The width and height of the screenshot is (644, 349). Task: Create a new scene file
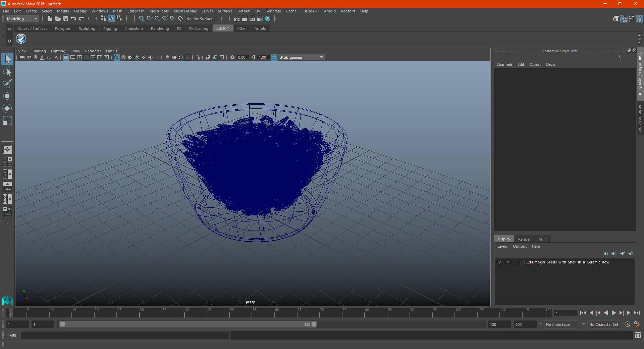(50, 19)
